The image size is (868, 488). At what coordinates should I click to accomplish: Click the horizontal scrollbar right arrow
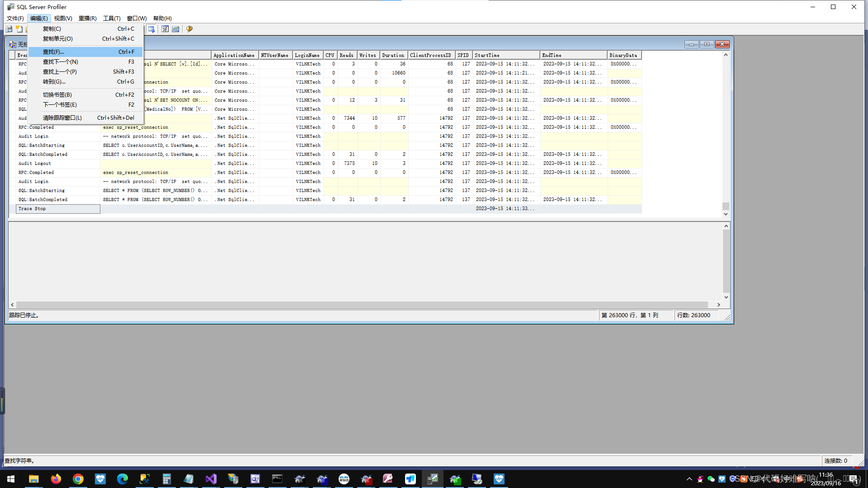pyautogui.click(x=718, y=305)
